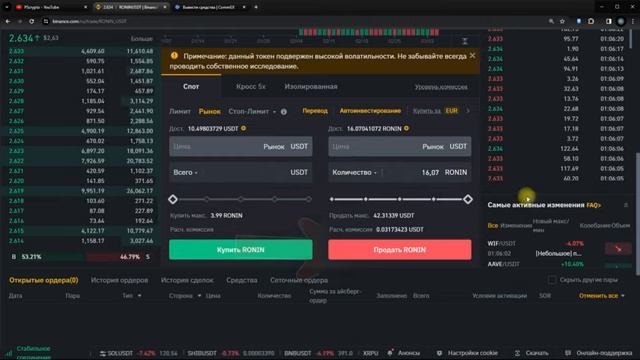Click the page vertical scrollbar
The height and width of the screenshot is (360, 640).
coord(637,213)
